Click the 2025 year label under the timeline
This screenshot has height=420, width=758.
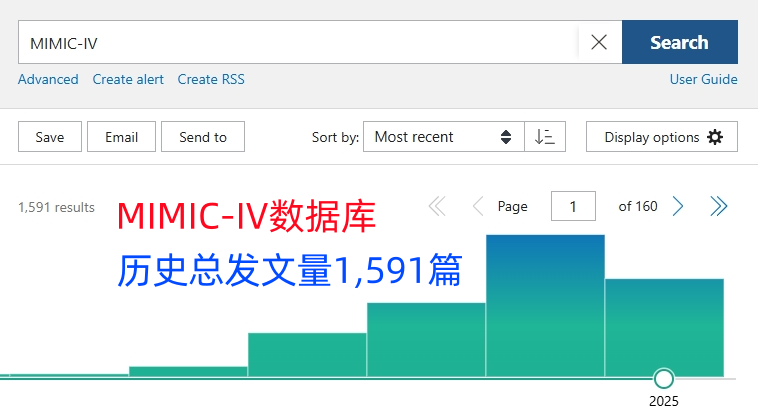[664, 401]
